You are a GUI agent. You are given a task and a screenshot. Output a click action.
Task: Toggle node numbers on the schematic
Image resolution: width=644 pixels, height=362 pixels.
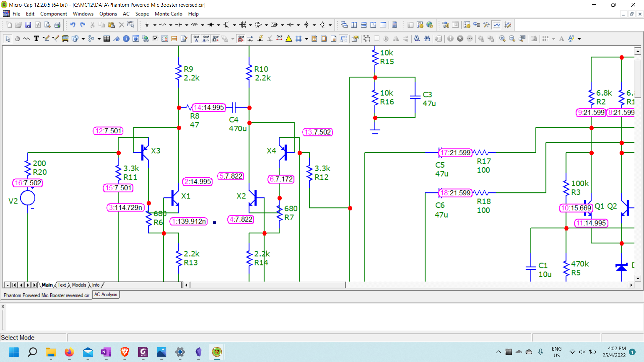pos(215,39)
